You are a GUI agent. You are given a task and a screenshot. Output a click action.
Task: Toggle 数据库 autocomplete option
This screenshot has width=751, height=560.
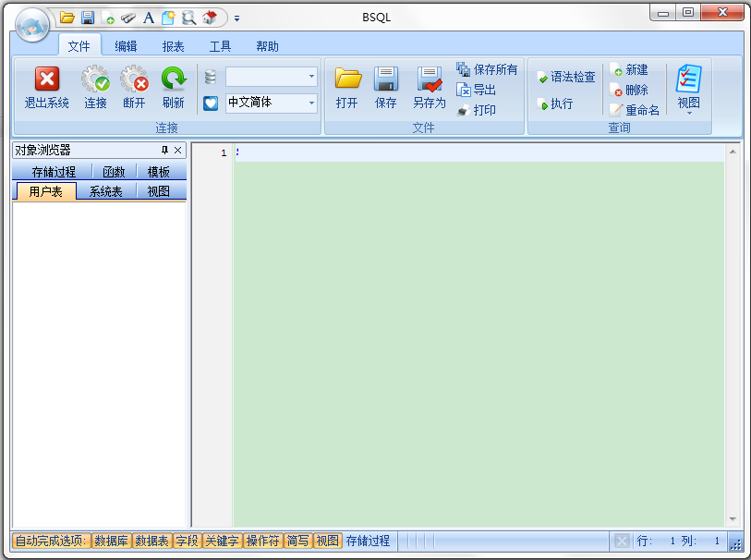[111, 542]
